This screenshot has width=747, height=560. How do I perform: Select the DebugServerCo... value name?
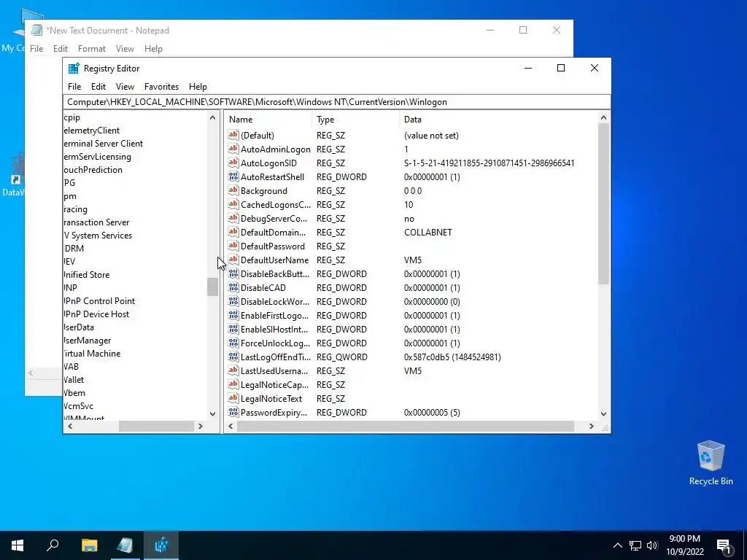point(274,219)
